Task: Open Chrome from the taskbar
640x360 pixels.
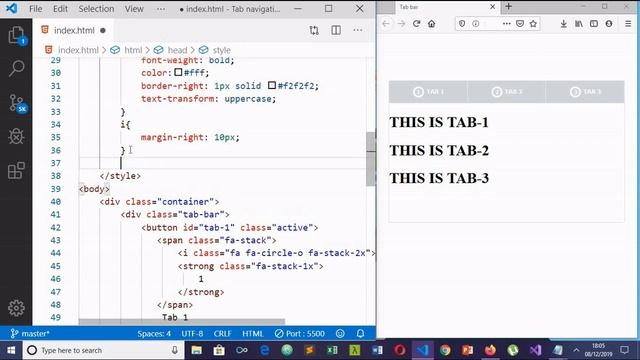Action: [445, 350]
